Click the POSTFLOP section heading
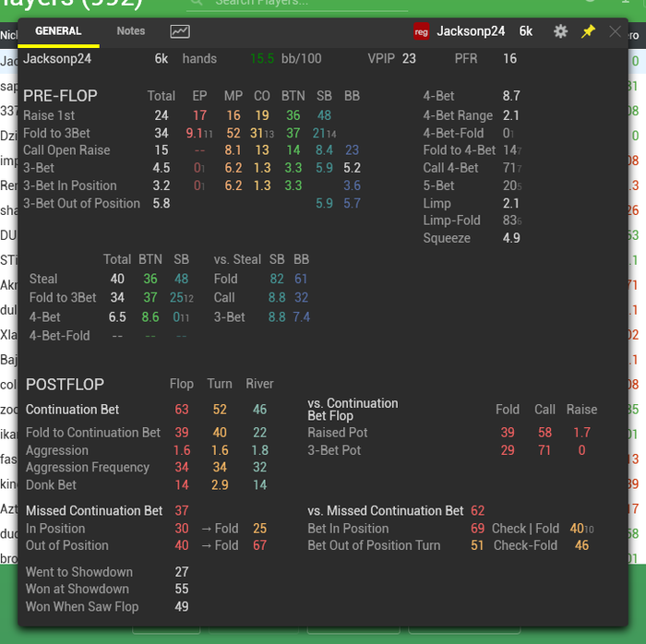The width and height of the screenshot is (646, 644). pyautogui.click(x=65, y=385)
